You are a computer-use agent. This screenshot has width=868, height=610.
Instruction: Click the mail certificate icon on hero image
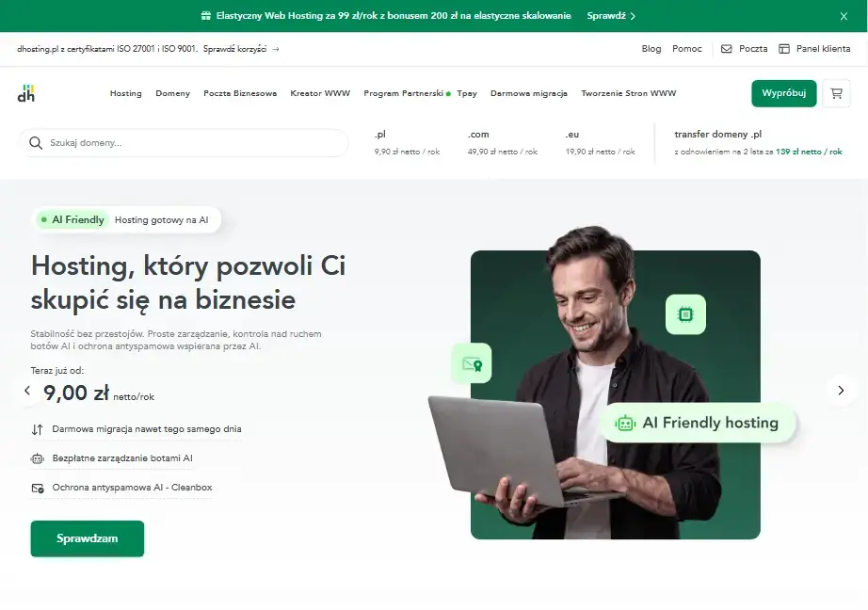tap(472, 363)
